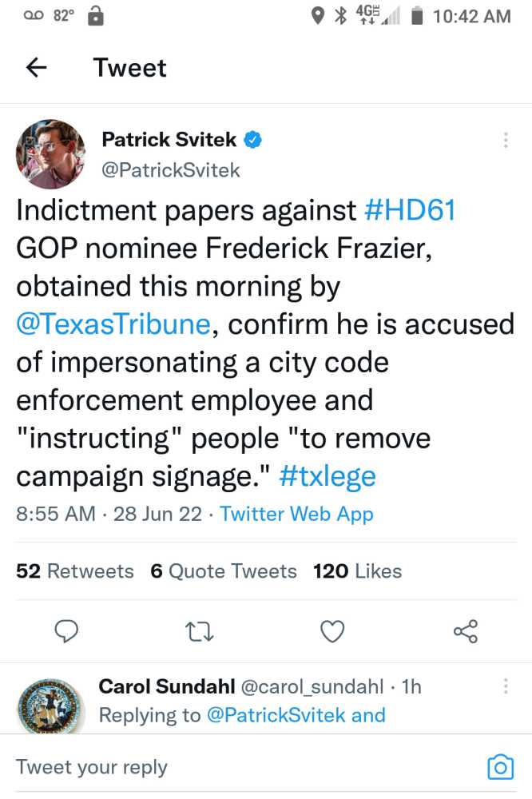View the 52 Retweets list

(75, 571)
